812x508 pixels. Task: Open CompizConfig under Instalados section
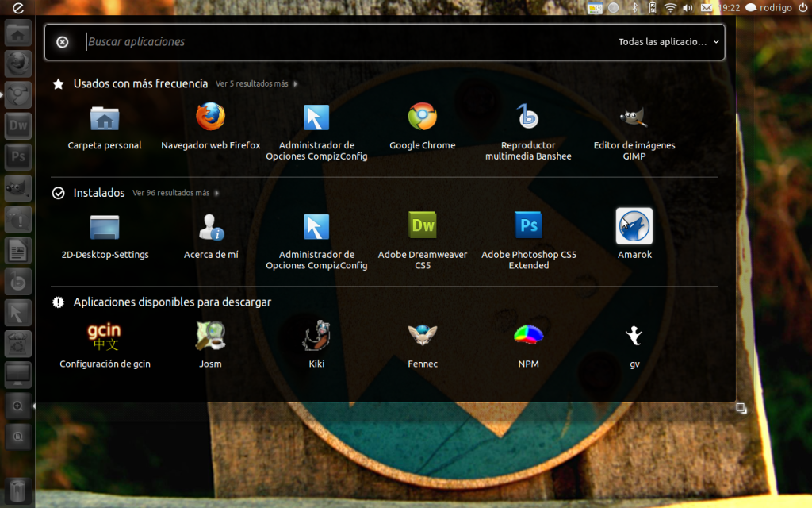tap(316, 241)
